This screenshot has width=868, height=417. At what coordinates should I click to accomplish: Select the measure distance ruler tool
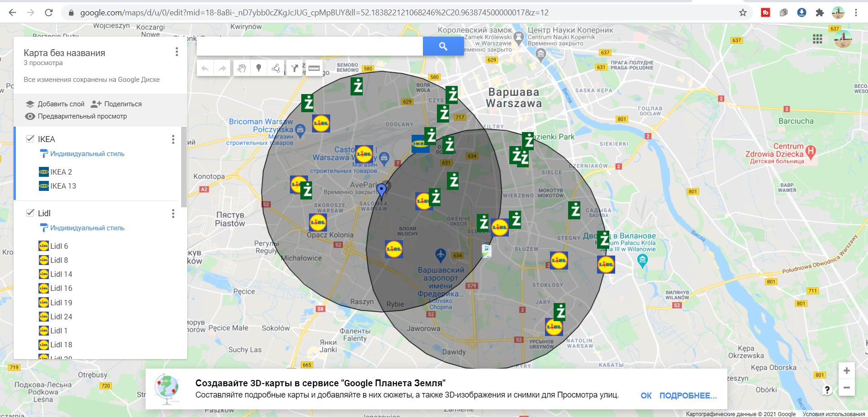(313, 68)
